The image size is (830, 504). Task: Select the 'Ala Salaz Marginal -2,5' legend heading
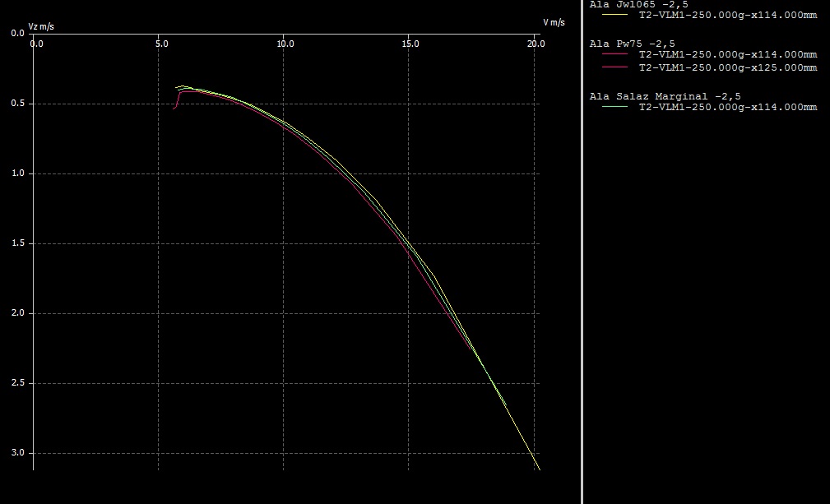pos(665,96)
